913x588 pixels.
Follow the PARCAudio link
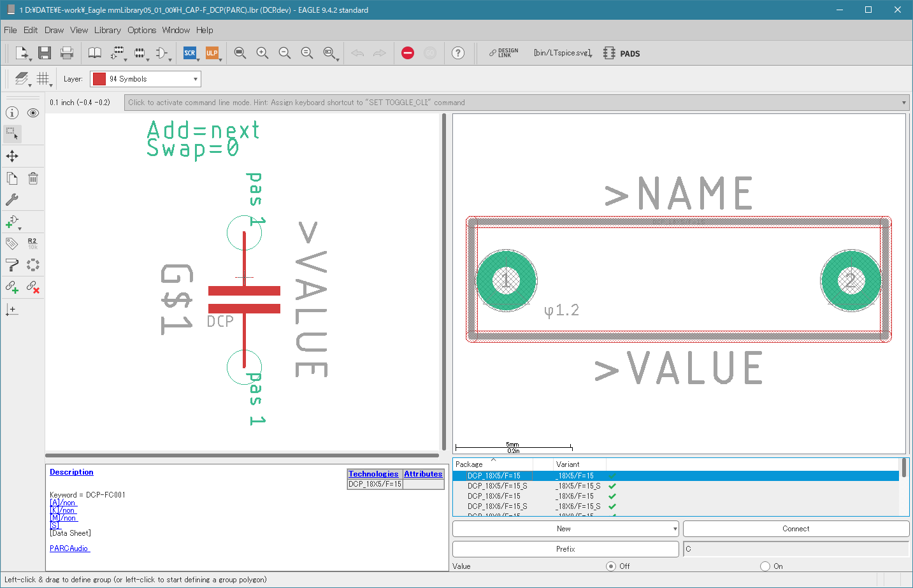[69, 549]
